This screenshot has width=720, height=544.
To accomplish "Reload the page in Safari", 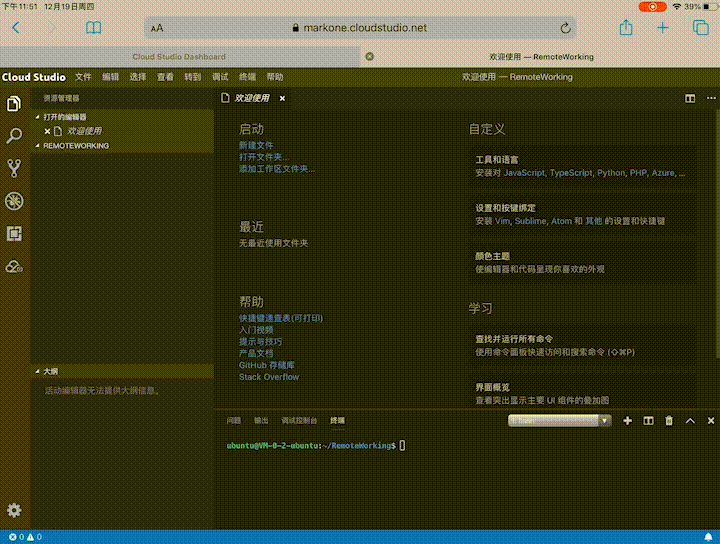I will click(x=565, y=28).
